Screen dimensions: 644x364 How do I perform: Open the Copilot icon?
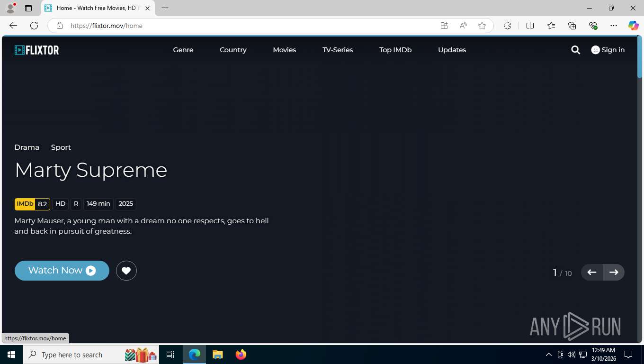[634, 26]
